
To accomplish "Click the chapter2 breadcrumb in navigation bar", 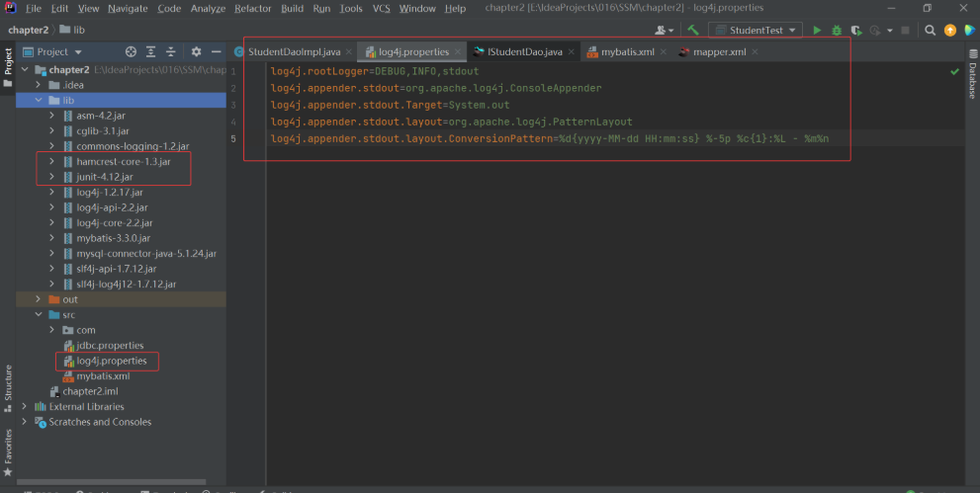I will point(29,30).
